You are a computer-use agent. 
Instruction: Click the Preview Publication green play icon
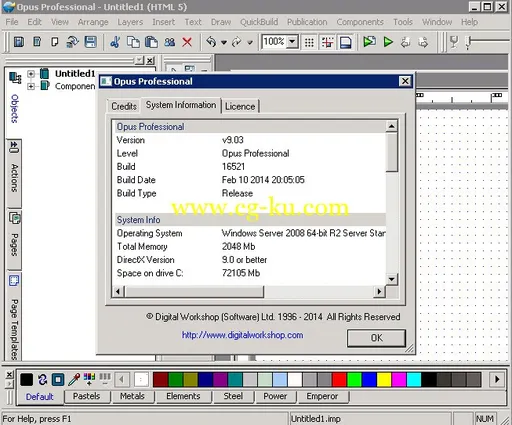[388, 42]
